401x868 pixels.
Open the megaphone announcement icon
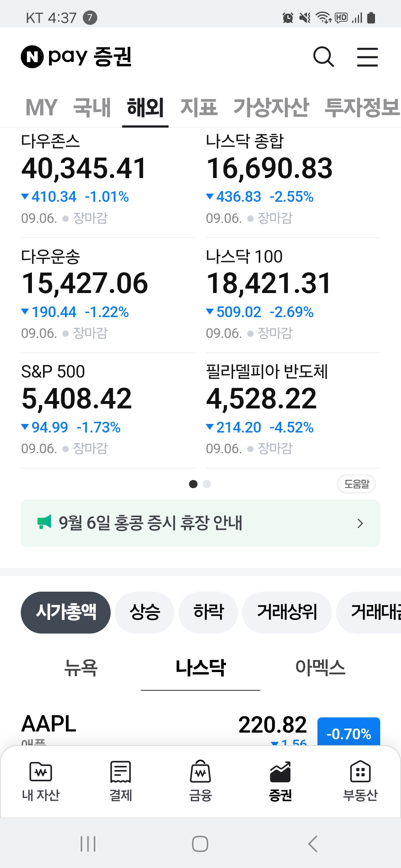click(x=45, y=522)
